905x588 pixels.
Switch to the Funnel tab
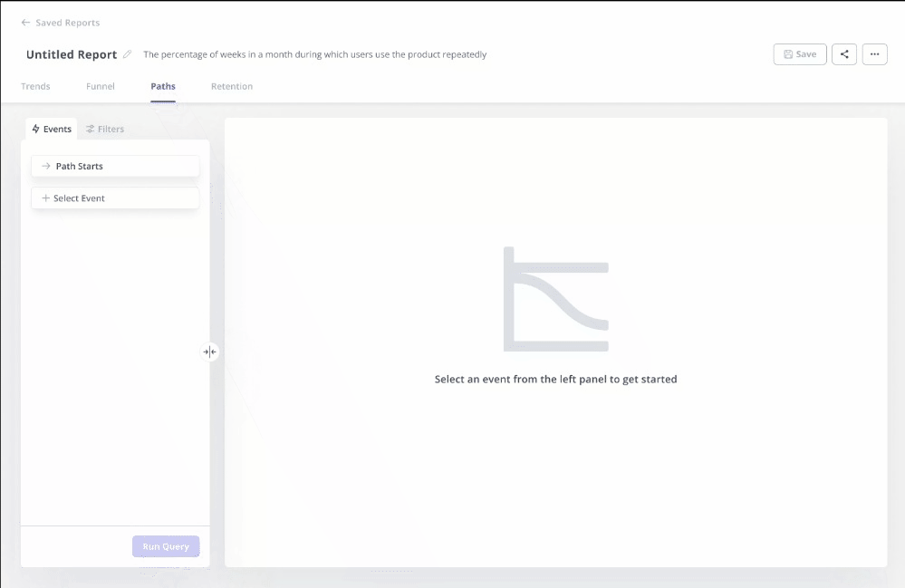(x=100, y=86)
